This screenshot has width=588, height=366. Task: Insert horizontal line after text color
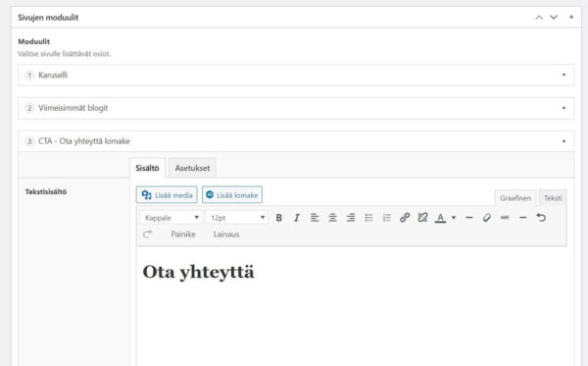point(468,218)
